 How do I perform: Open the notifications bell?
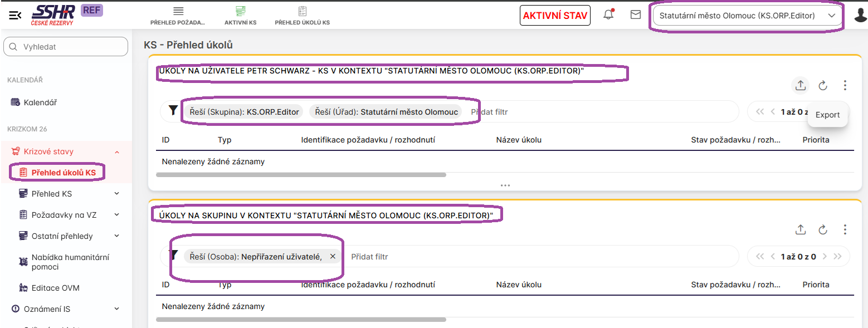pyautogui.click(x=608, y=15)
